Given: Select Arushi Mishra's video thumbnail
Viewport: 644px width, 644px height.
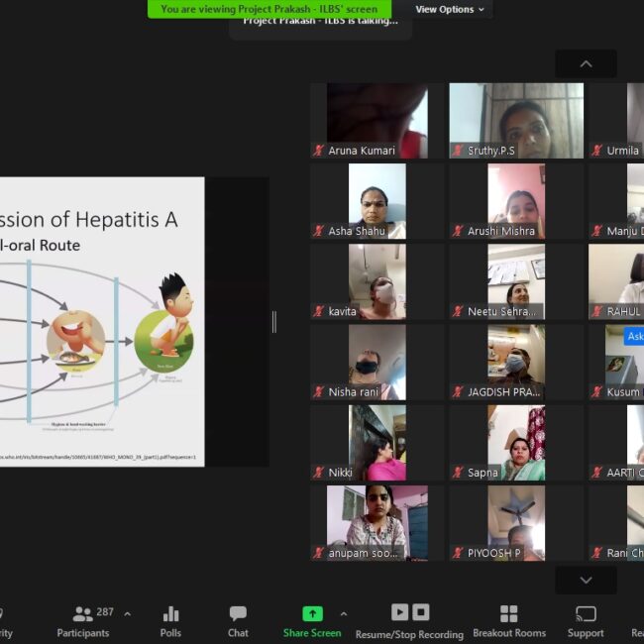Looking at the screenshot, I should [515, 201].
